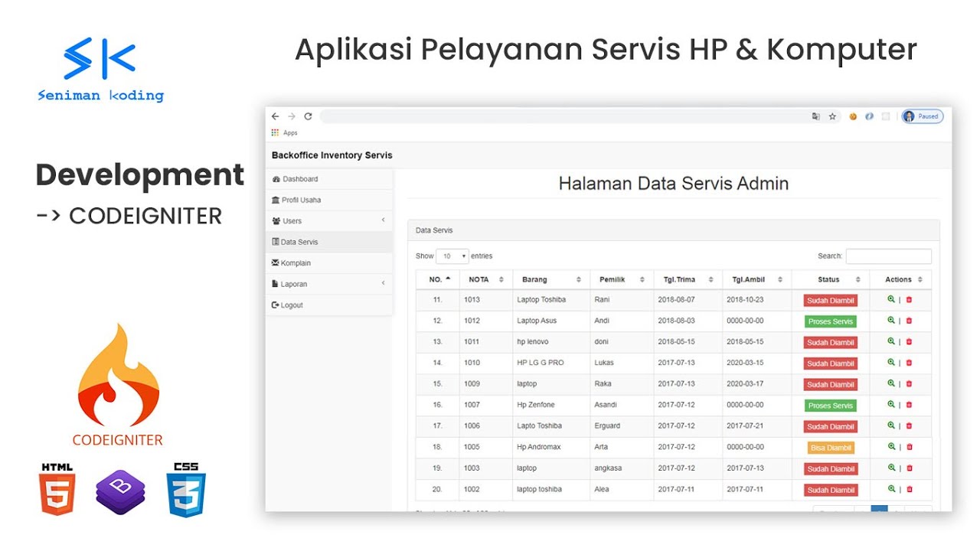Image resolution: width=980 pixels, height=551 pixels.
Task: Click the browser forward arrow
Action: pyautogui.click(x=292, y=116)
